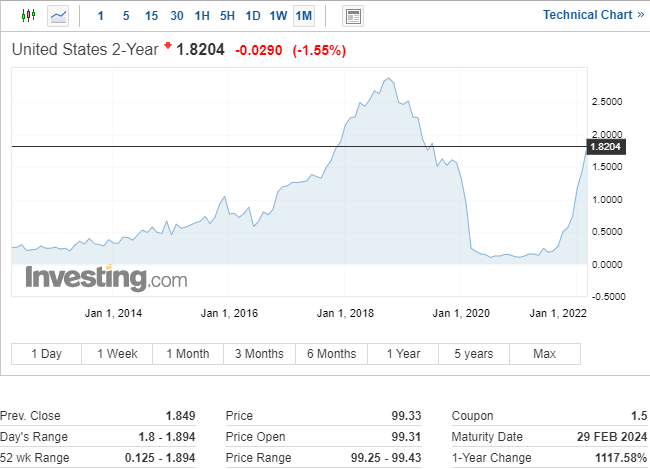
Task: Click the Max range button
Action: [x=545, y=354]
